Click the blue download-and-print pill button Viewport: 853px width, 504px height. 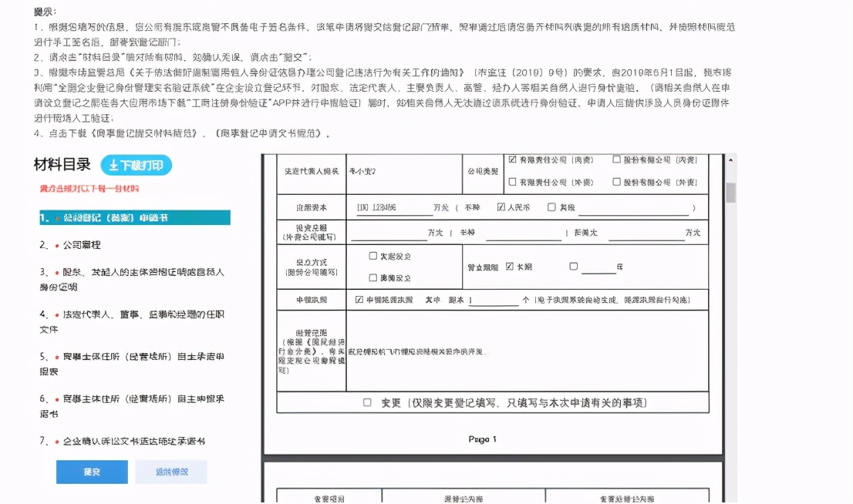click(136, 165)
